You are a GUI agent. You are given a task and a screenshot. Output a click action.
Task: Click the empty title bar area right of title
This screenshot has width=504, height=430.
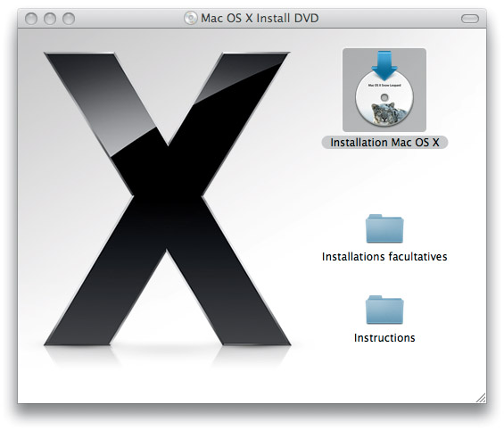point(389,19)
